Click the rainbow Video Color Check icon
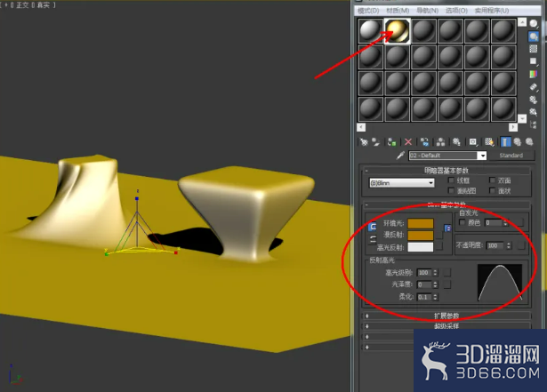547x392 pixels. (x=534, y=74)
